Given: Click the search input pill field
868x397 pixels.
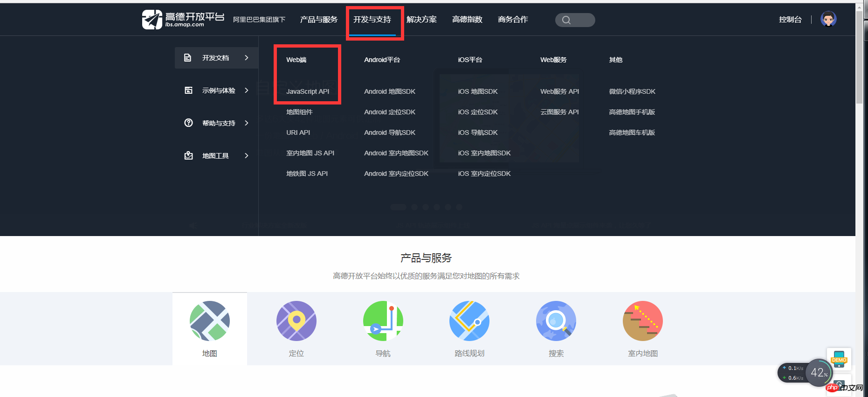Looking at the screenshot, I should click(575, 20).
